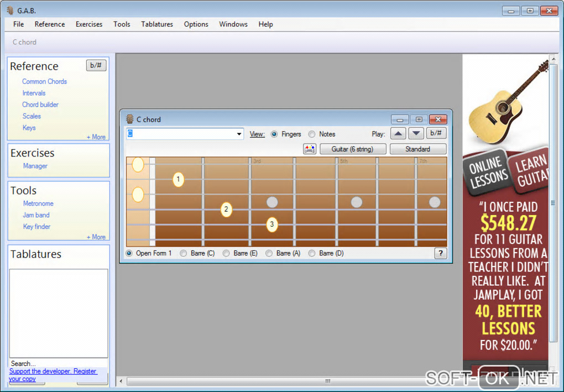Close the C chord child window
Image resolution: width=564 pixels, height=392 pixels.
click(x=438, y=119)
